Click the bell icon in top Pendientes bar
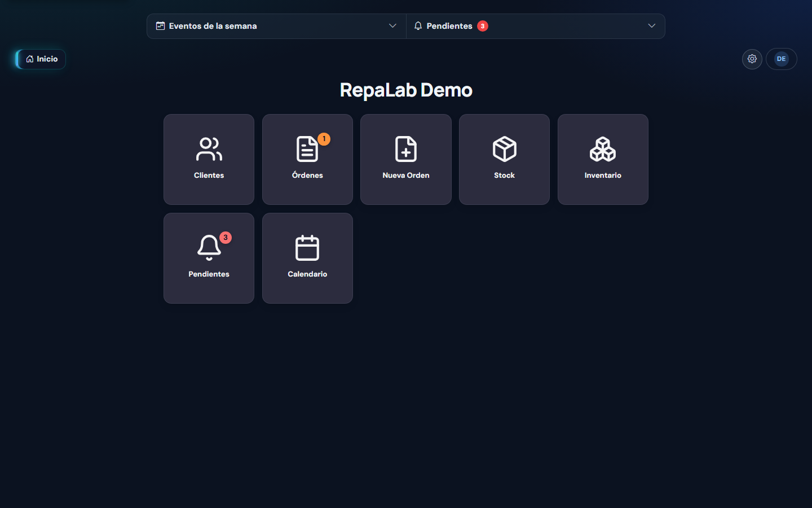This screenshot has height=508, width=812. click(418, 26)
